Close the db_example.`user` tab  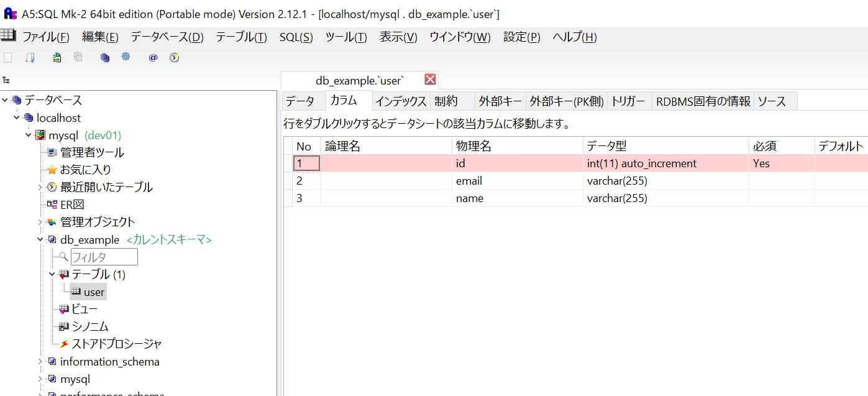[x=430, y=80]
